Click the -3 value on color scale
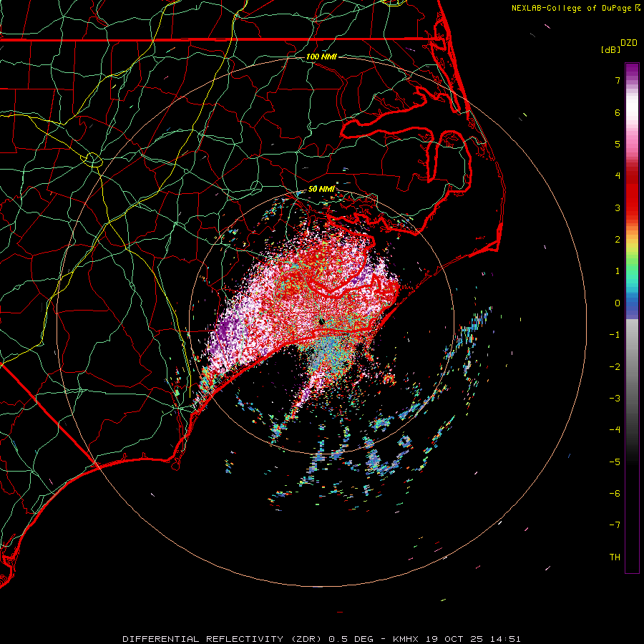 [x=615, y=399]
